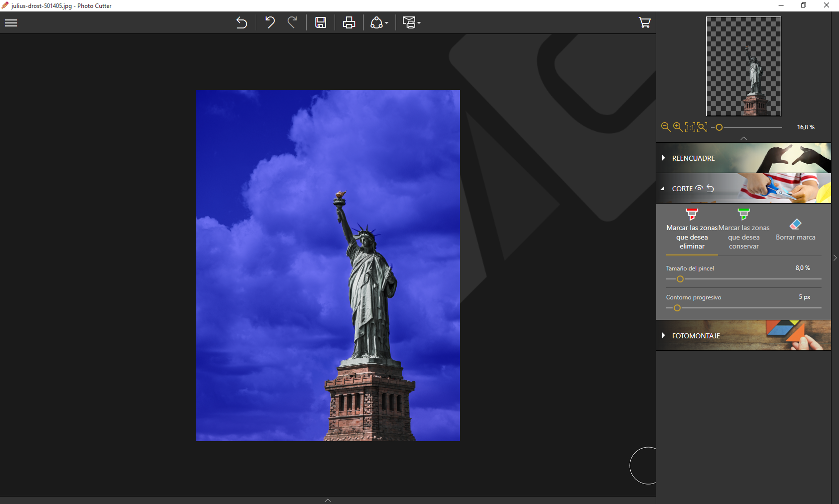Click the back arrow beside undo
This screenshot has width=839, height=504.
242,23
